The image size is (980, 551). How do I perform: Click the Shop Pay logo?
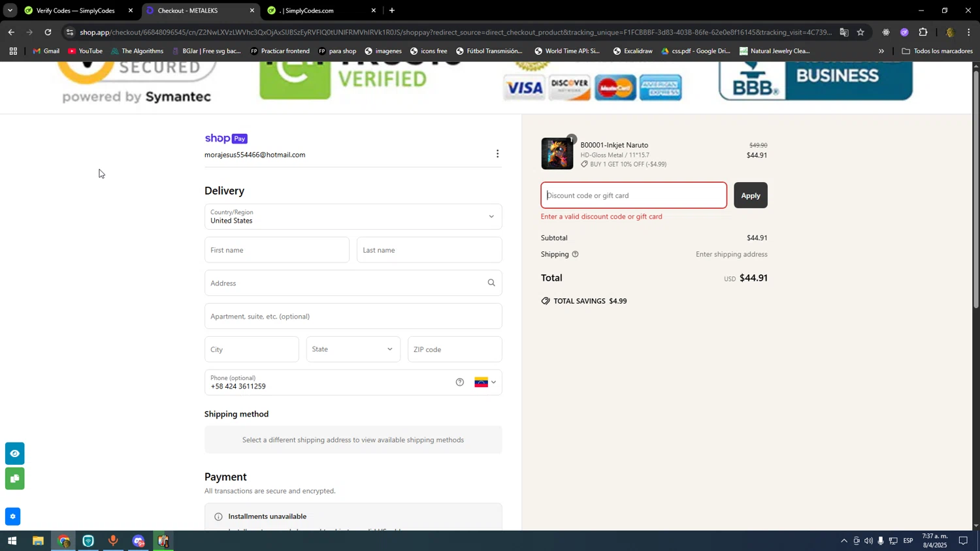(x=226, y=138)
